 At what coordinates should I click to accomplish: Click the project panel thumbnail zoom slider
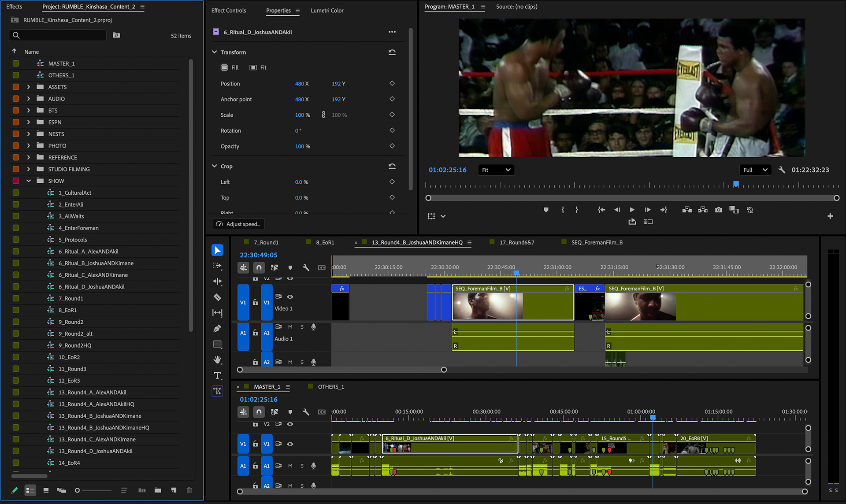pyautogui.click(x=78, y=490)
